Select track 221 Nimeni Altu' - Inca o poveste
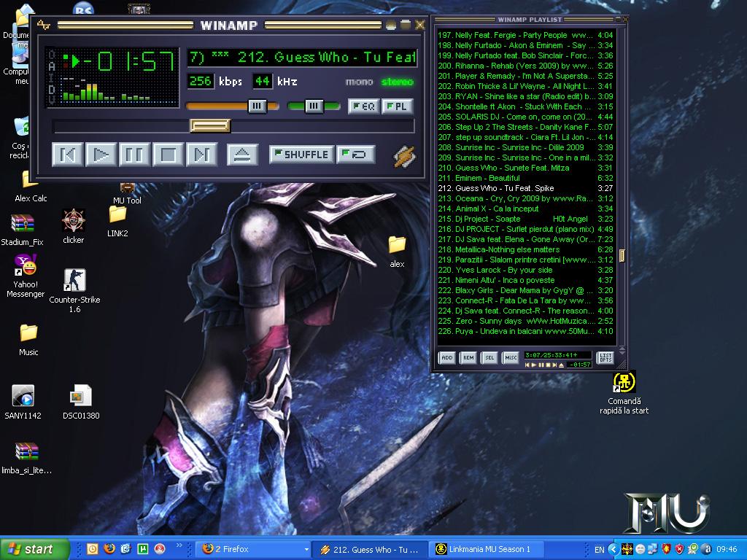Image resolution: width=747 pixels, height=560 pixels. tap(525, 280)
